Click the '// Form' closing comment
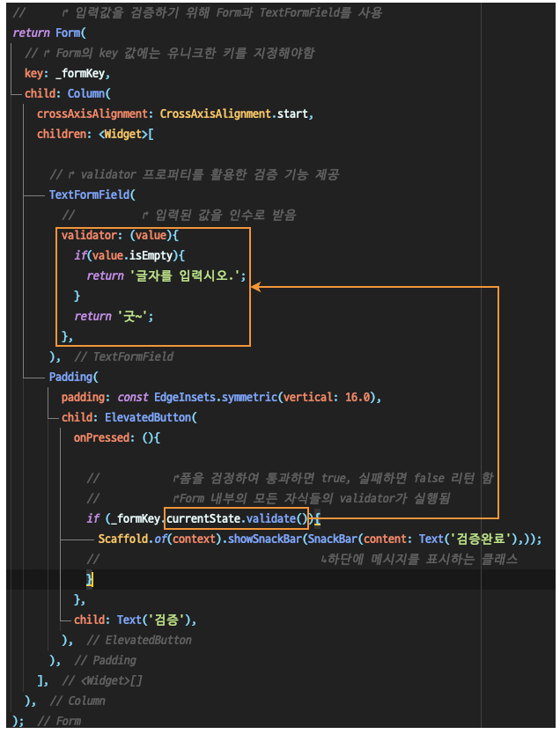This screenshot has height=734, width=560. click(59, 721)
